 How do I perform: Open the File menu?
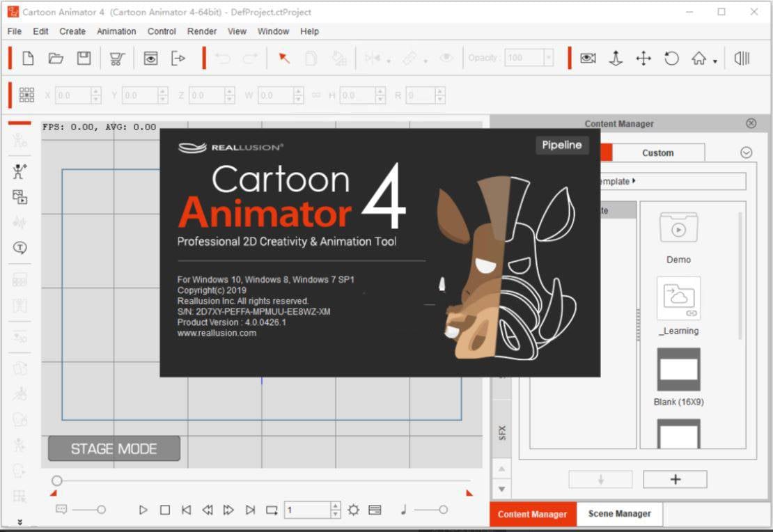[15, 31]
